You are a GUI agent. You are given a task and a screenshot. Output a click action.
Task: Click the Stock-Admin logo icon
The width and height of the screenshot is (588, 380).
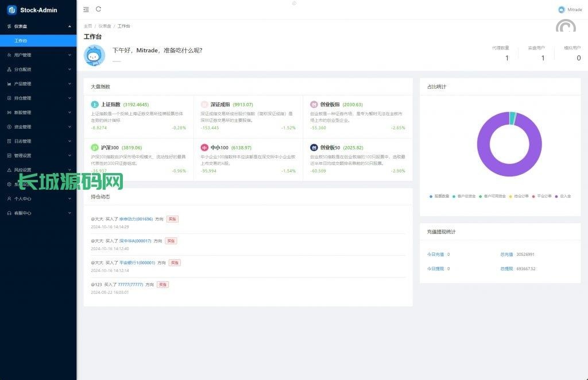click(11, 10)
